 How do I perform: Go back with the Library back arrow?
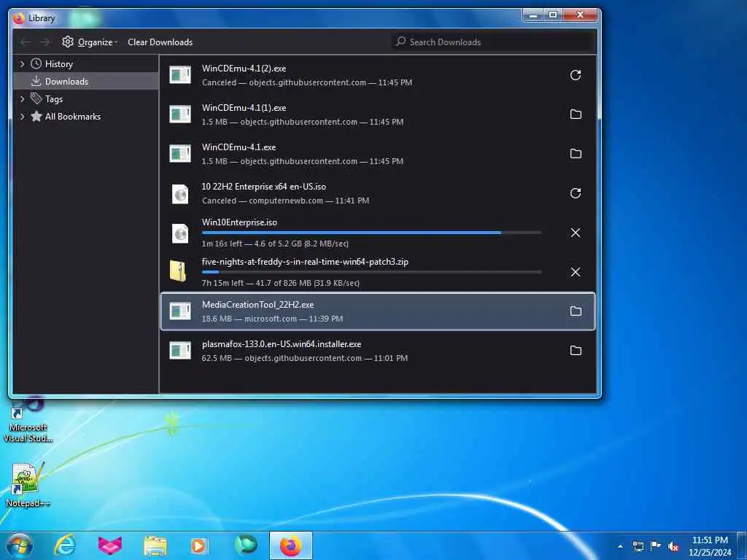26,42
